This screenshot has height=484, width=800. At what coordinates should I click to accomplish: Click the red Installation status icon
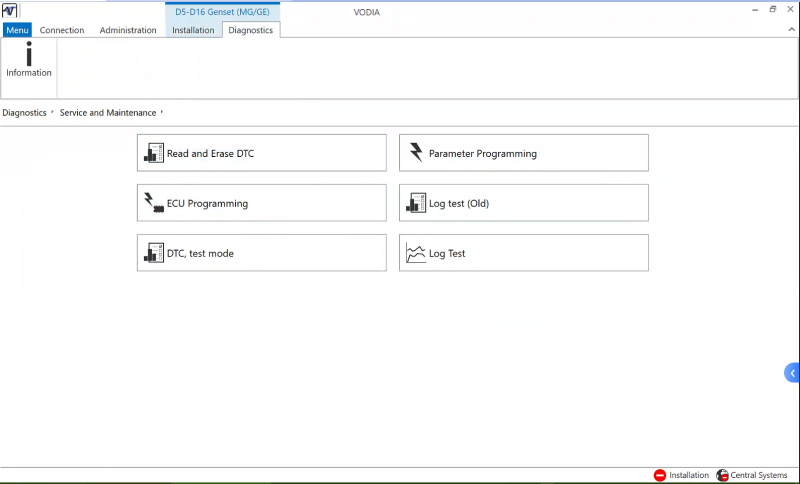(660, 475)
